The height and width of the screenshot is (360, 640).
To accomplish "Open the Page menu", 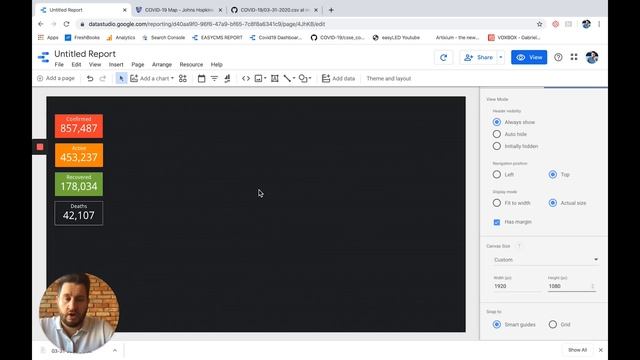I will click(138, 64).
